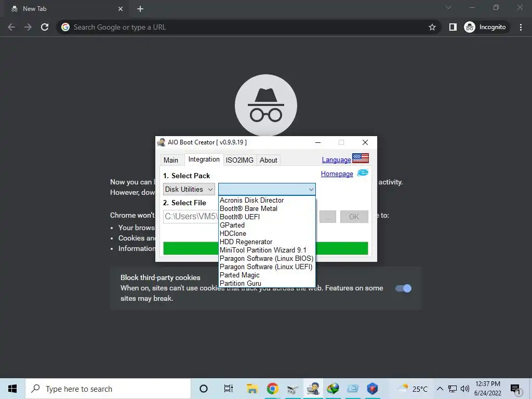
Task: Open Task View on taskbar
Action: click(229, 389)
